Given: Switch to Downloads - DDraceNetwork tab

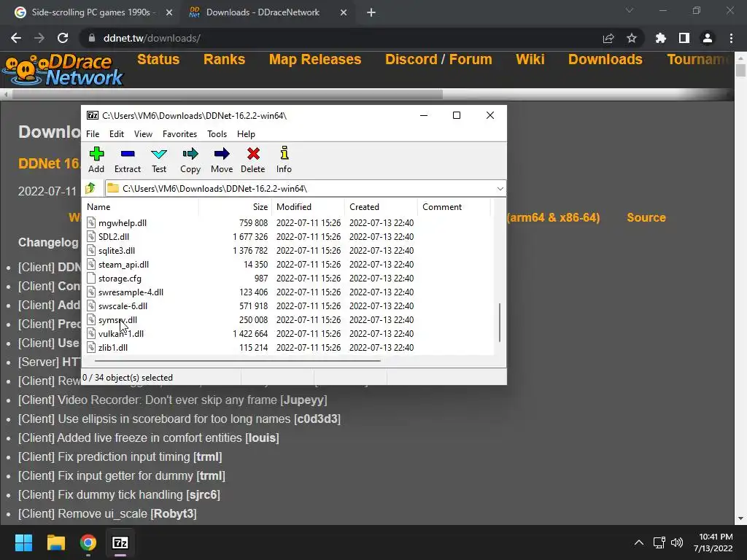Looking at the screenshot, I should (263, 12).
